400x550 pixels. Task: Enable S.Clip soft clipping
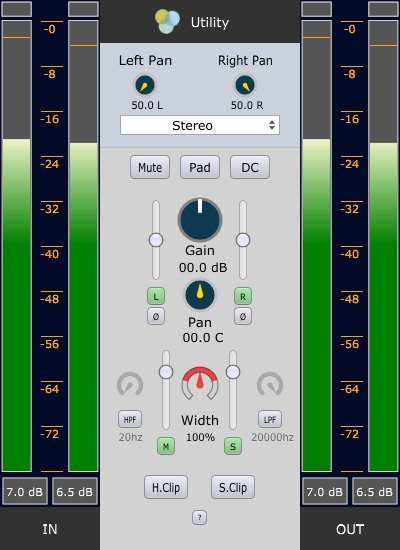233,487
